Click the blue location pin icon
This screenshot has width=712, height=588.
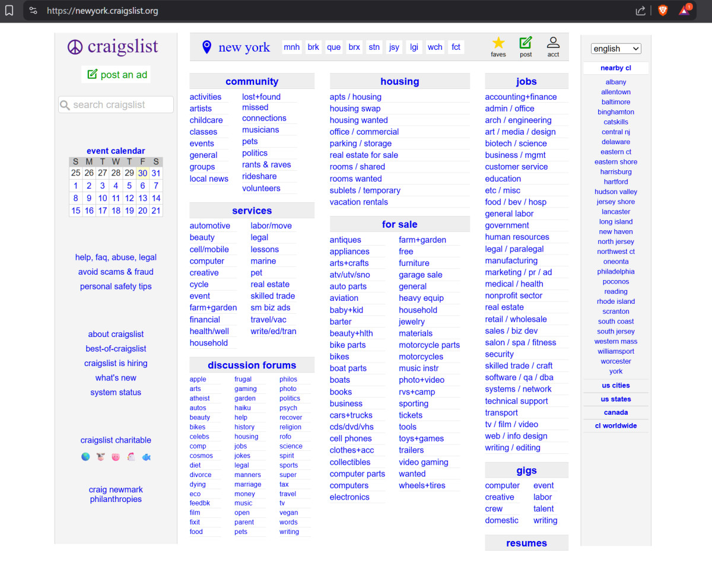pyautogui.click(x=206, y=47)
